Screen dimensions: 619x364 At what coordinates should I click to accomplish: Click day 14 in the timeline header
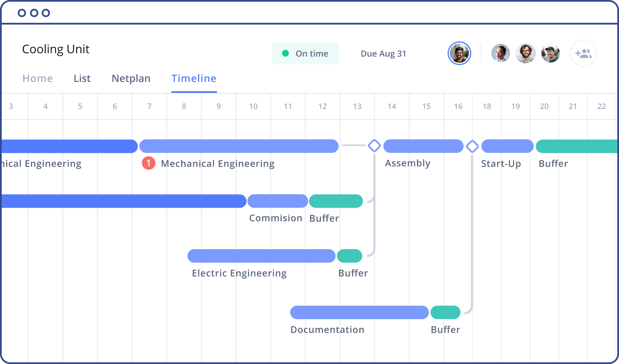click(x=392, y=106)
